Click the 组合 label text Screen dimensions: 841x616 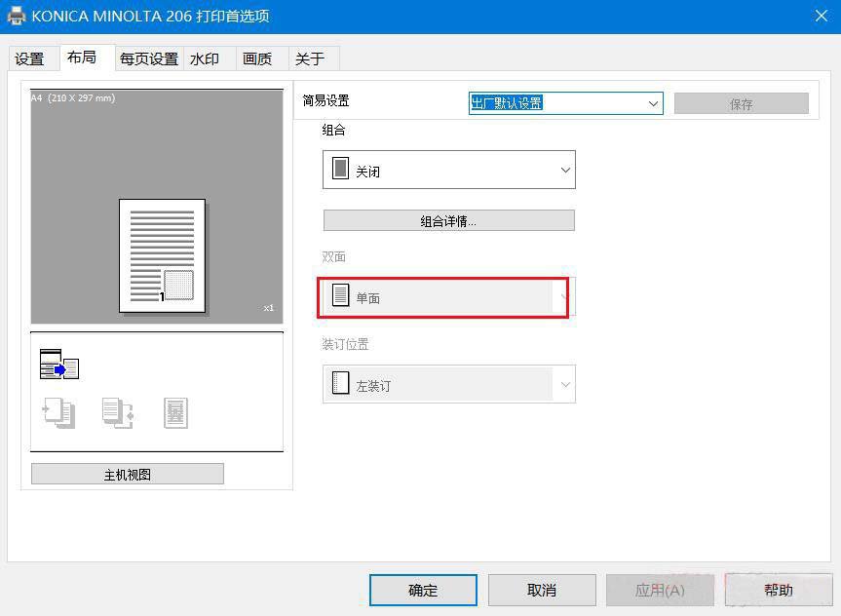(x=333, y=130)
